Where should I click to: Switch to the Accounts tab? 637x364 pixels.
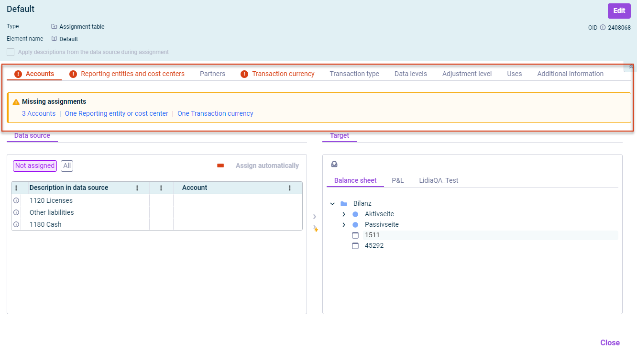tap(34, 74)
